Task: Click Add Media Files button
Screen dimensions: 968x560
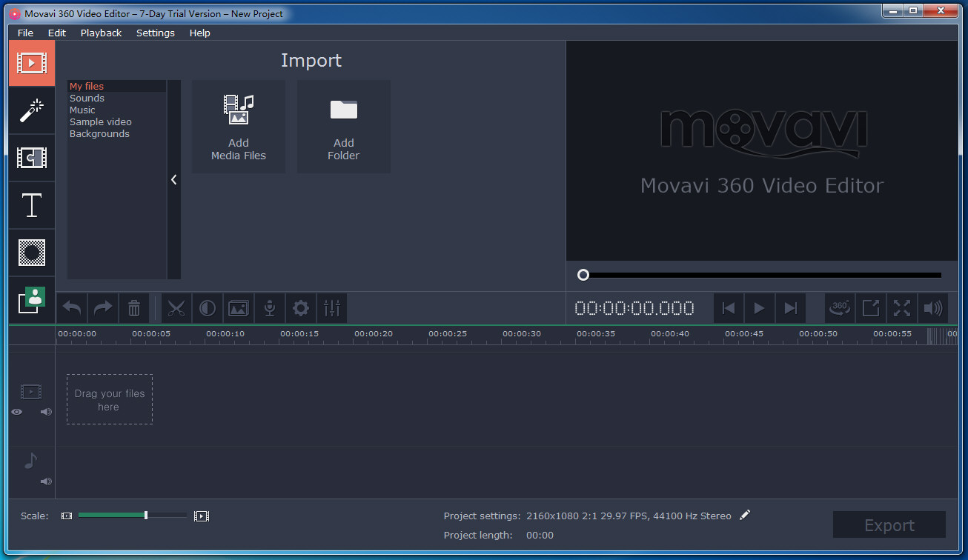Action: [x=239, y=127]
